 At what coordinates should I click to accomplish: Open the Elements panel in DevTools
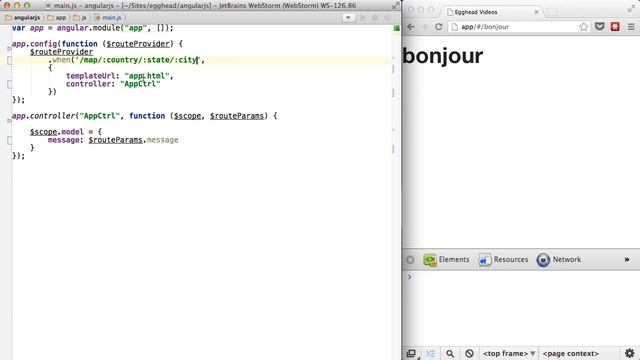pos(446,260)
